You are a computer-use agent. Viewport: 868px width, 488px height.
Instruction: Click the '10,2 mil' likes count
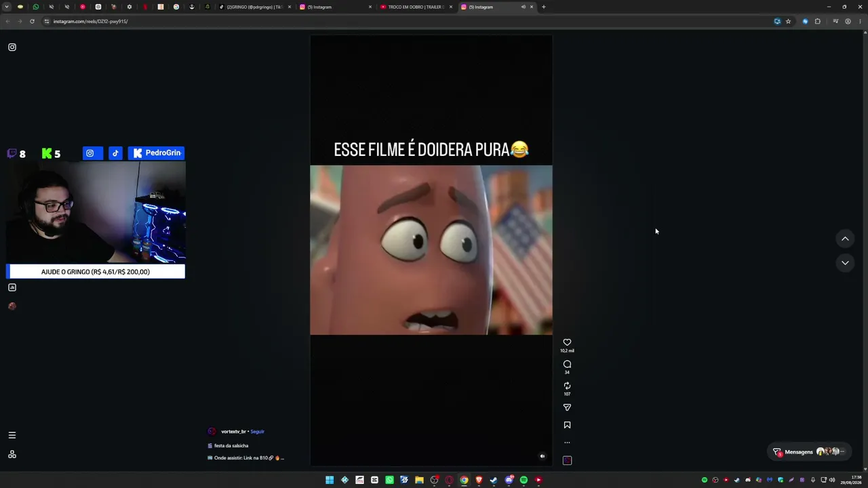pyautogui.click(x=567, y=351)
